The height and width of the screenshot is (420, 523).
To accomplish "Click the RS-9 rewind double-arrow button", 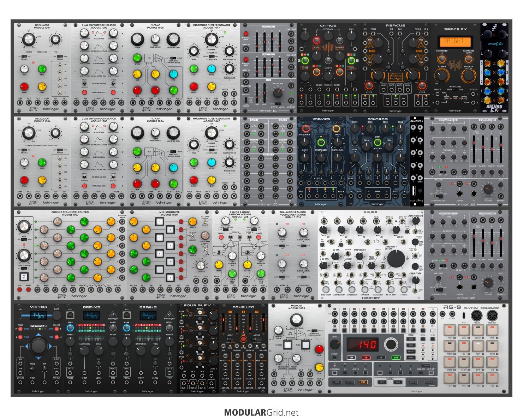I will point(345,373).
